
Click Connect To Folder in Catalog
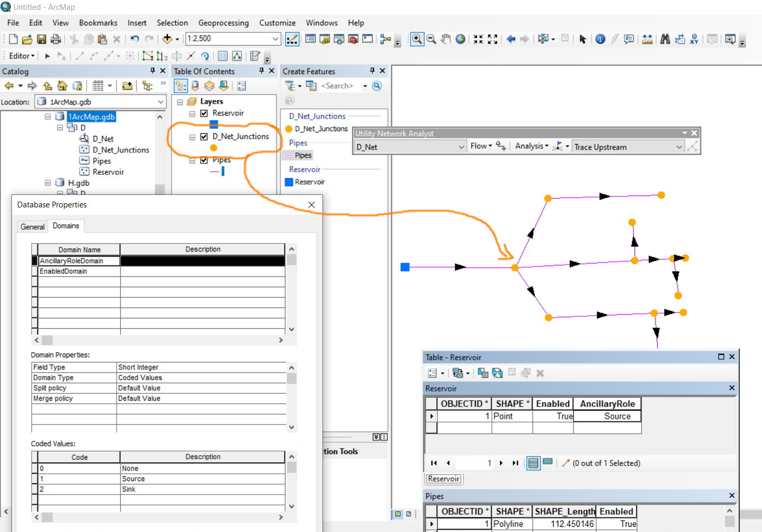pos(127,86)
